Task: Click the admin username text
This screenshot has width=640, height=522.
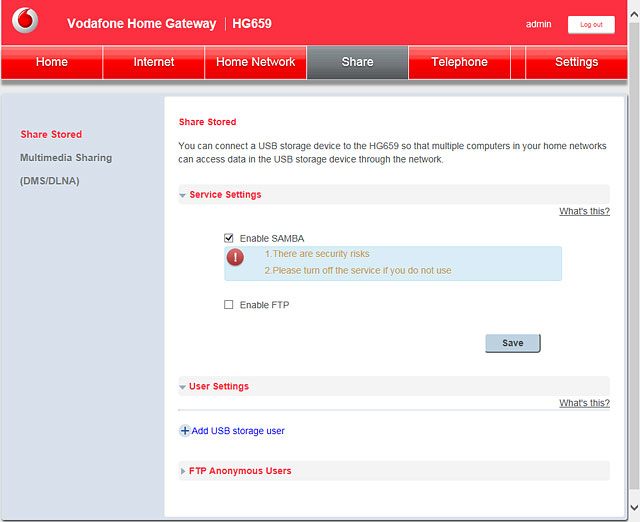Action: click(x=538, y=24)
